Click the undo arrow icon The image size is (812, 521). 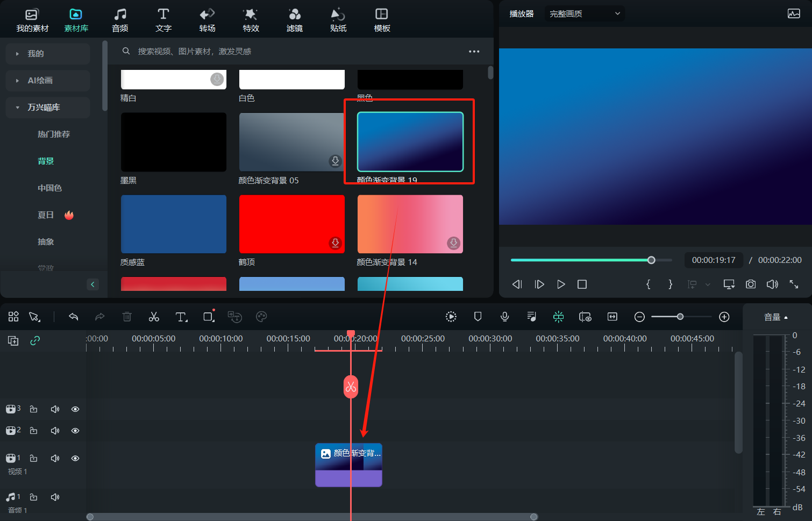point(74,317)
